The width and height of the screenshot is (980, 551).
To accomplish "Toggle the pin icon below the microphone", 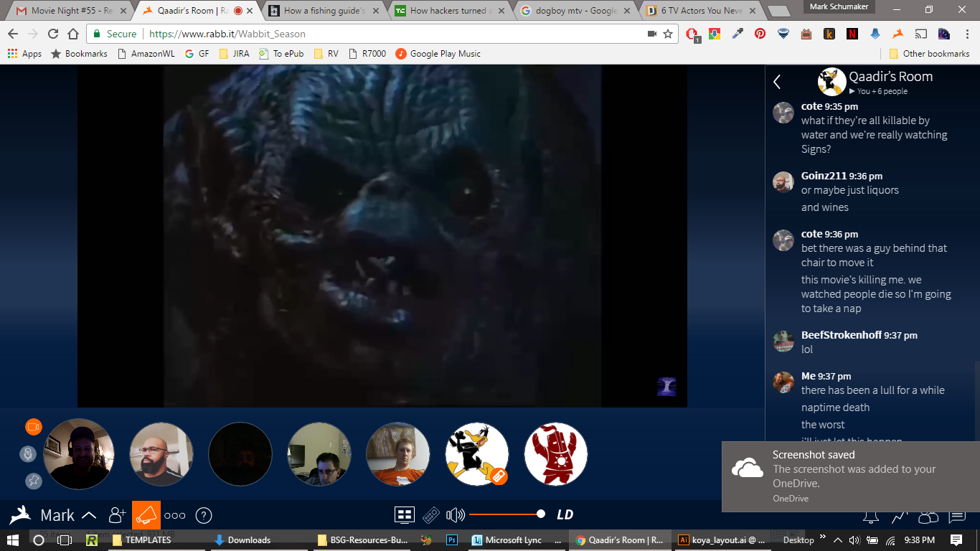I will click(34, 481).
